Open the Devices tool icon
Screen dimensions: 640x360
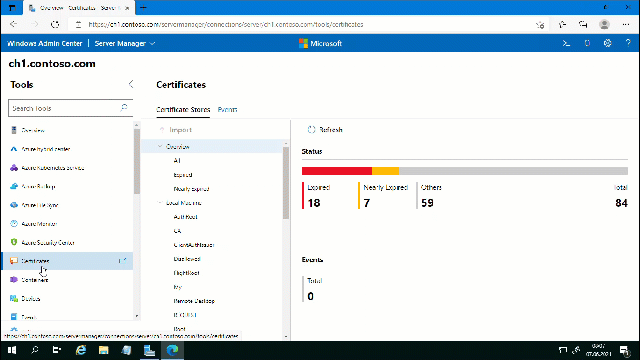point(14,298)
